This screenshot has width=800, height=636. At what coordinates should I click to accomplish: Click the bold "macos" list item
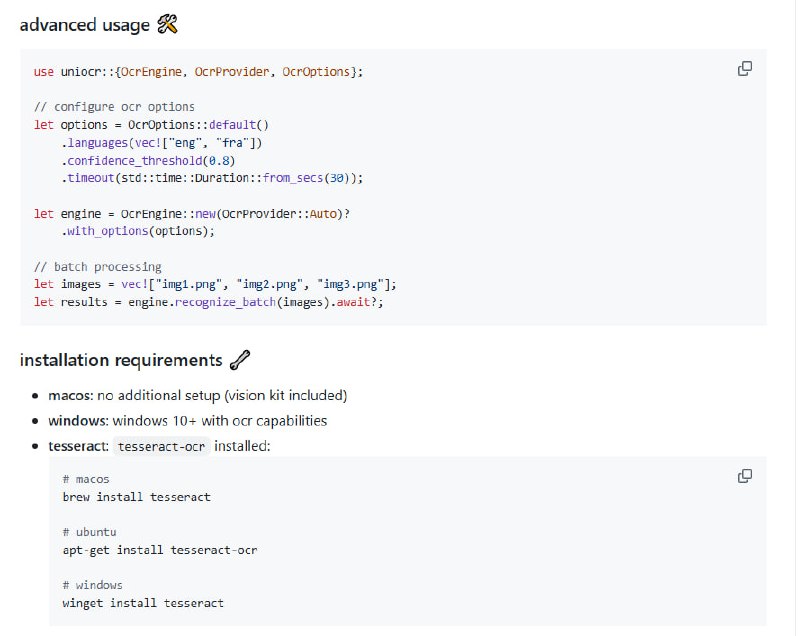[x=70, y=395]
